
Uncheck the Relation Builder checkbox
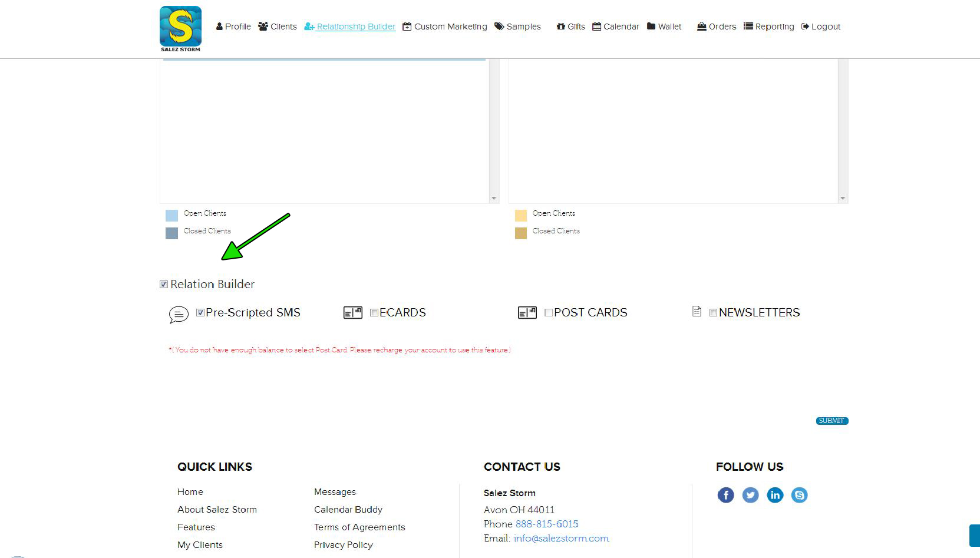click(164, 285)
